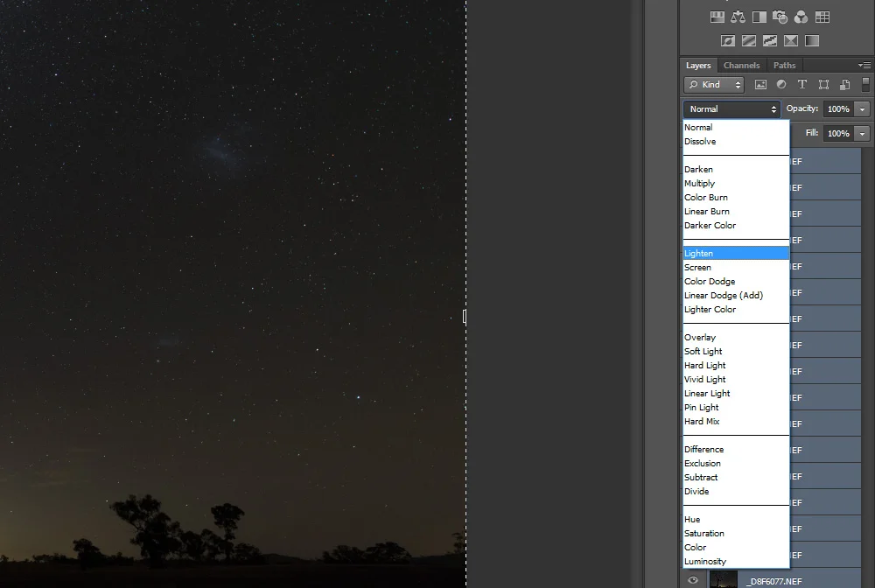Click the Opacity 100% value field
Image resolution: width=875 pixels, height=588 pixels.
tap(838, 108)
